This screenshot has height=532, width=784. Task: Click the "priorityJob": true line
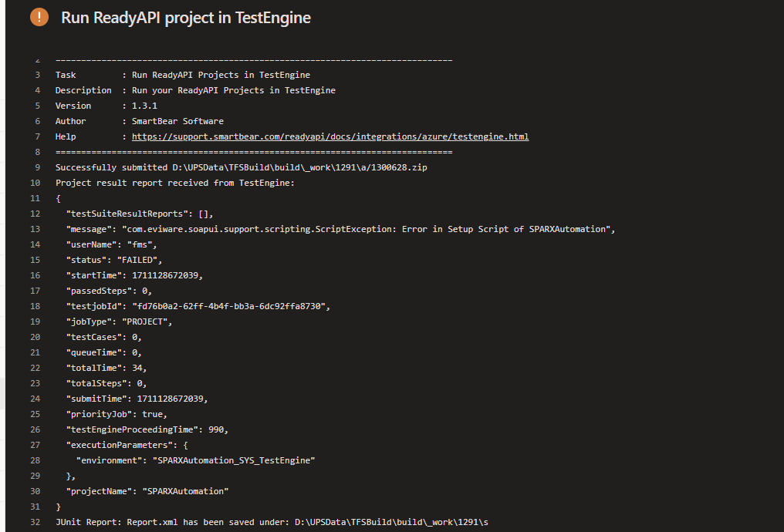117,414
